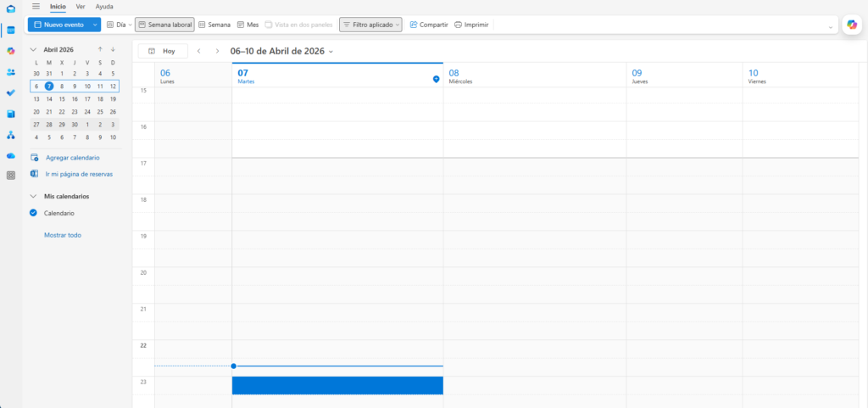Collapse the Mis calendarios section
This screenshot has width=868, height=408.
(34, 197)
